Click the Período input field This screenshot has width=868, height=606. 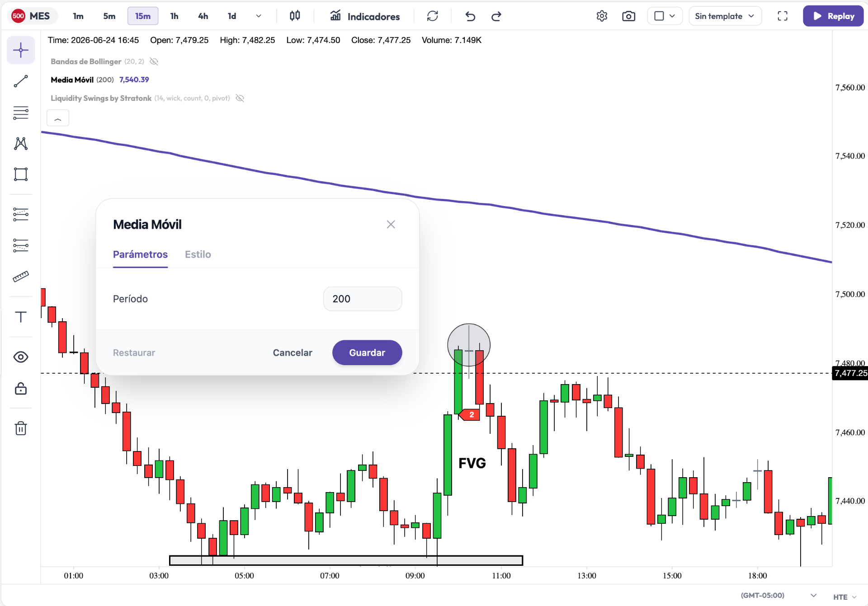coord(363,299)
